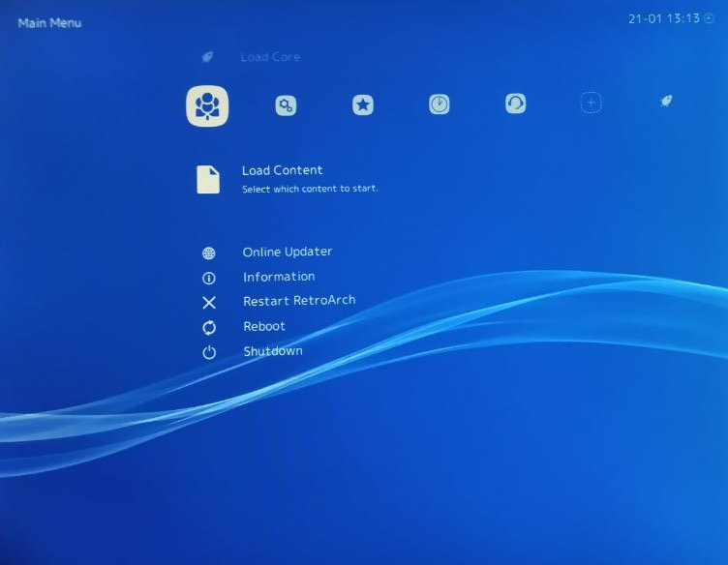This screenshot has width=728, height=565.
Task: Click the circular arrow Reboot icon
Action: [x=209, y=328]
